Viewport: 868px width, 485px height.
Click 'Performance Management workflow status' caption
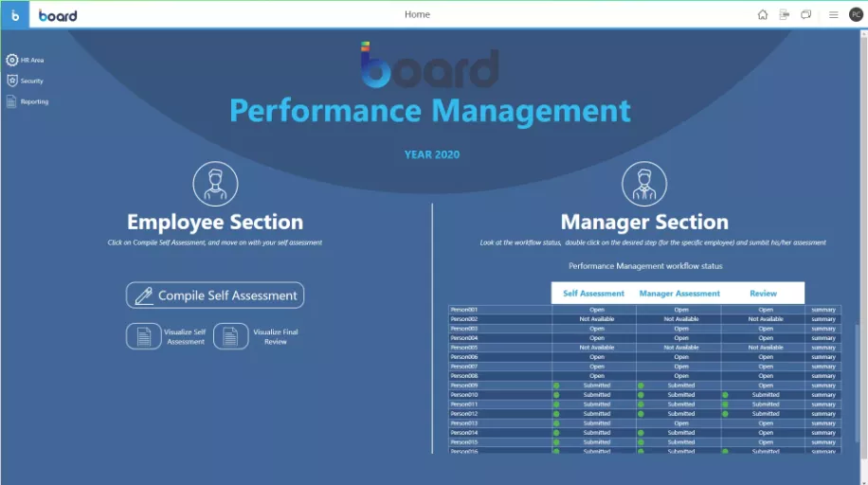point(645,266)
